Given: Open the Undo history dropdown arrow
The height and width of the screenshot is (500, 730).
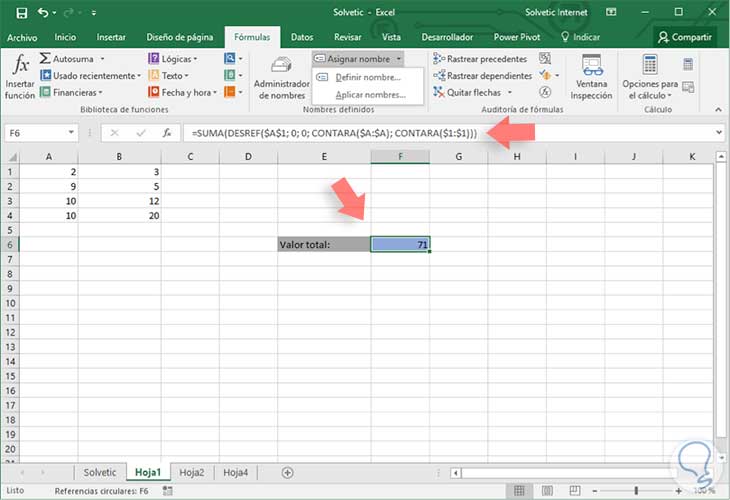Looking at the screenshot, I should click(x=54, y=13).
